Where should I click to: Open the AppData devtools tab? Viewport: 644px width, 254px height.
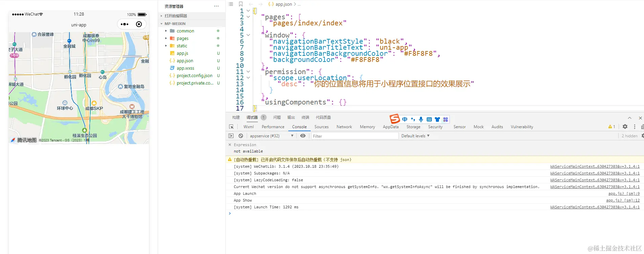[391, 127]
